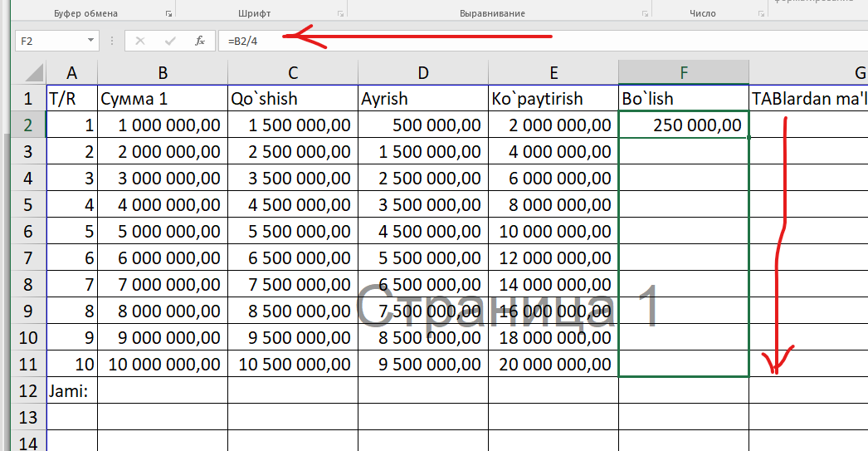Click the Сумма 1 cell 3 000 000,00
868x451 pixels.
(163, 178)
